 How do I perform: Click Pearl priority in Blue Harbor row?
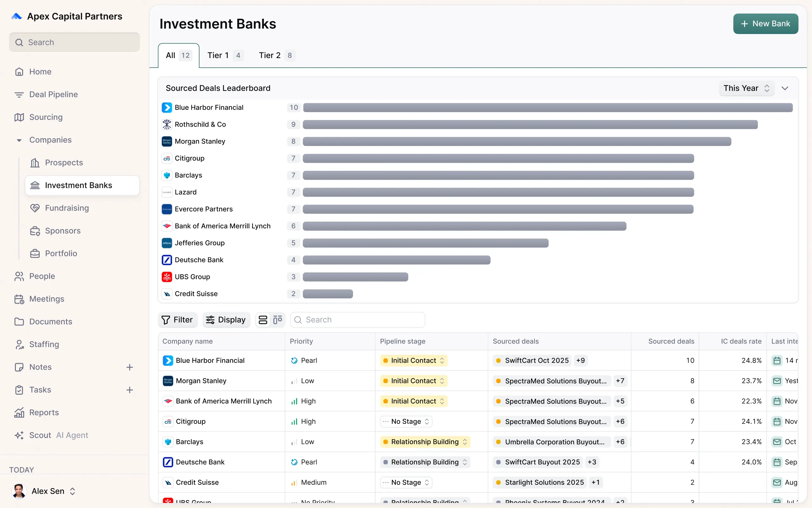pyautogui.click(x=304, y=360)
